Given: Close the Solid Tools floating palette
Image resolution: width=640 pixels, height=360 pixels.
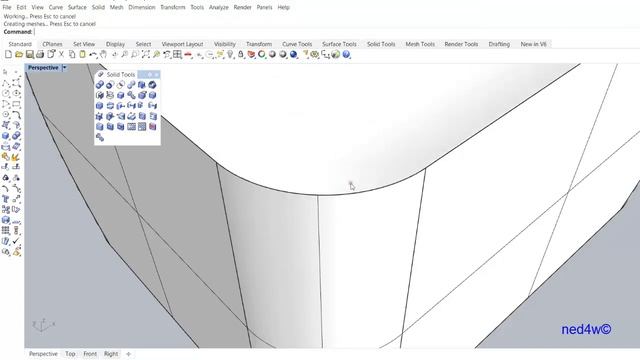Looking at the screenshot, I should click(157, 75).
